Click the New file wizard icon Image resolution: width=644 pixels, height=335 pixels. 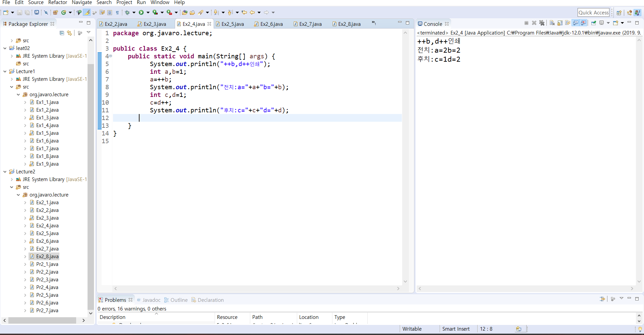pyautogui.click(x=6, y=12)
